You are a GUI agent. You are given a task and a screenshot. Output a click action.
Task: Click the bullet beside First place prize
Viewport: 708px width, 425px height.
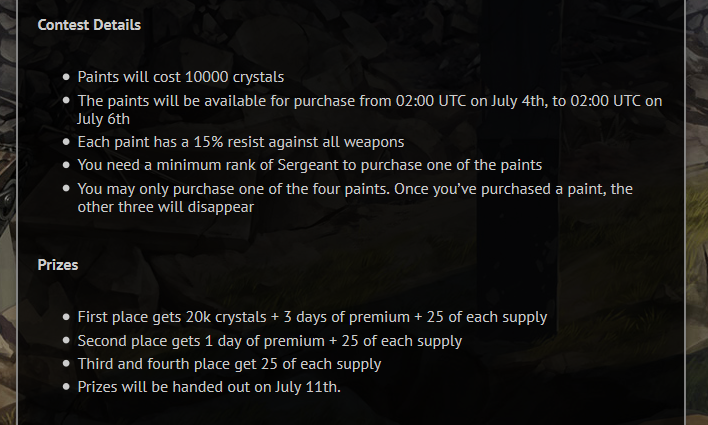point(66,317)
